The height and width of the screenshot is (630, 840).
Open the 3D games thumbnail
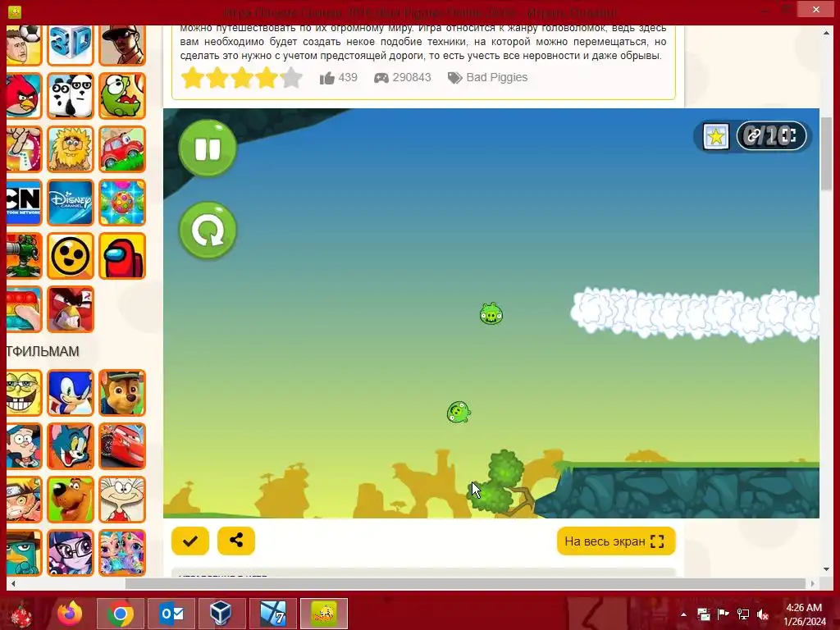click(x=71, y=45)
